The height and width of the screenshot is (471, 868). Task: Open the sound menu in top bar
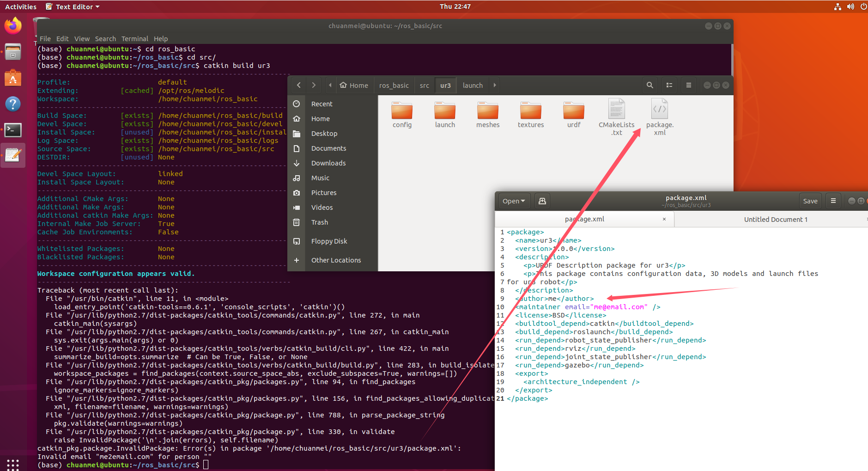[x=850, y=6]
